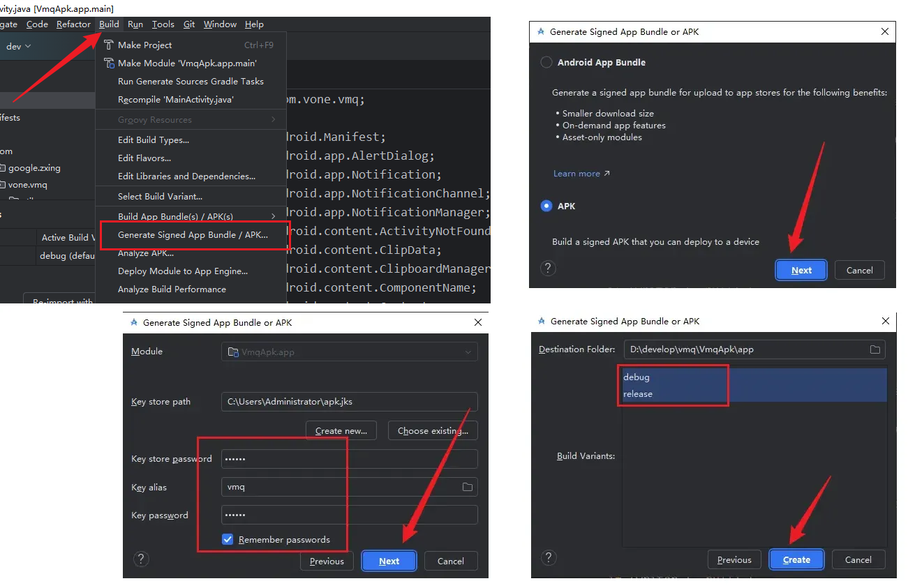Screen dimensions: 908x588
Task: Click folder icon beside google.zxing package
Action: pos(3,168)
